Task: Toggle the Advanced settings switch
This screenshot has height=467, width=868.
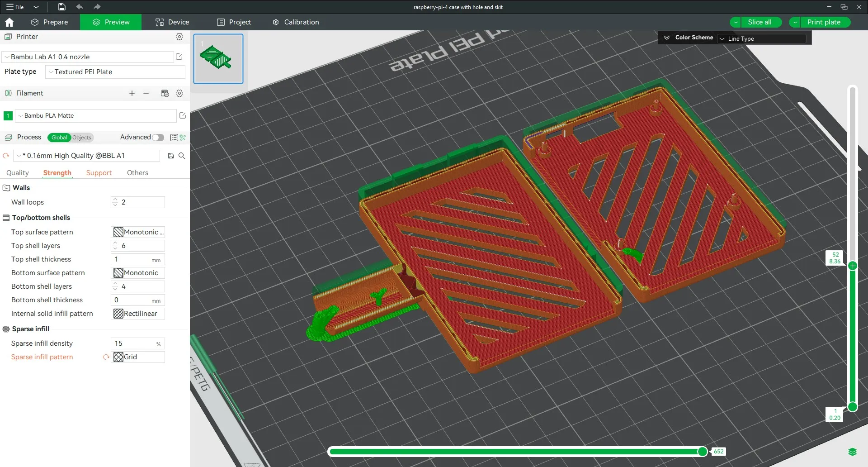Action: [x=158, y=138]
